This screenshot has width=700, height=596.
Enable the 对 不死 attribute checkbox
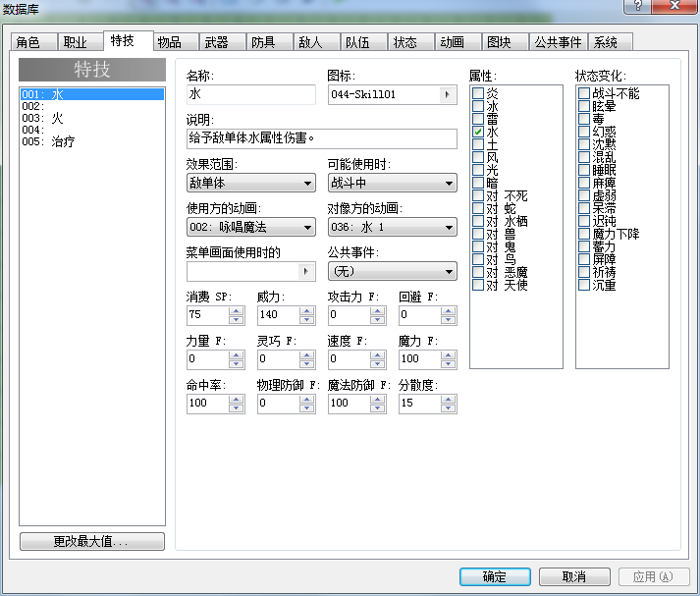pyautogui.click(x=478, y=195)
